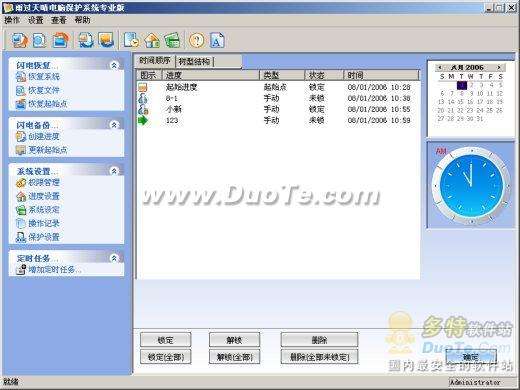Screen dimensions: 520x390
Task: Open the 设置 menu
Action: coord(35,20)
